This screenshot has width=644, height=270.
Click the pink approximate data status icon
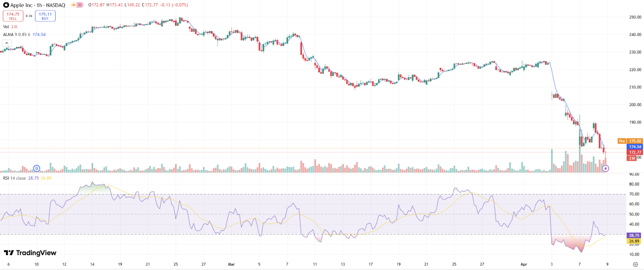pyautogui.click(x=80, y=5)
